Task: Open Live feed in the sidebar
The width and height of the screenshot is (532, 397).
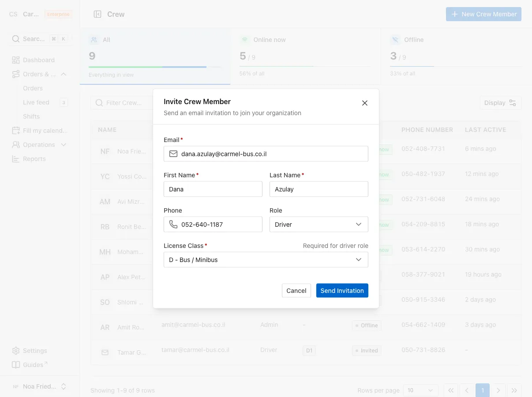Action: (36, 102)
